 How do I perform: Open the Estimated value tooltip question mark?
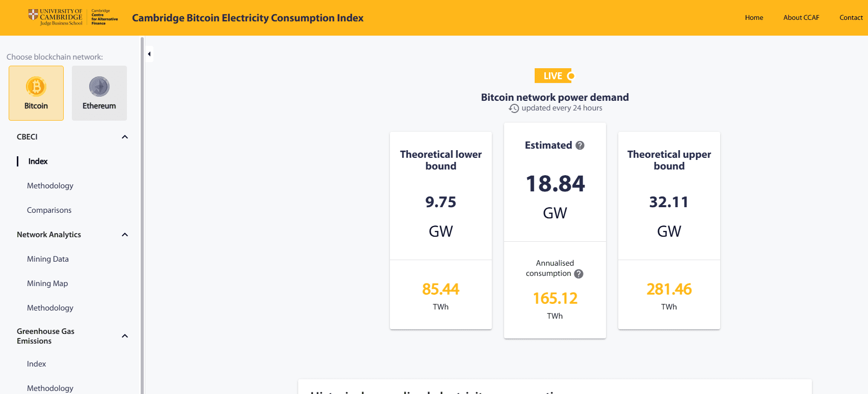pyautogui.click(x=579, y=145)
